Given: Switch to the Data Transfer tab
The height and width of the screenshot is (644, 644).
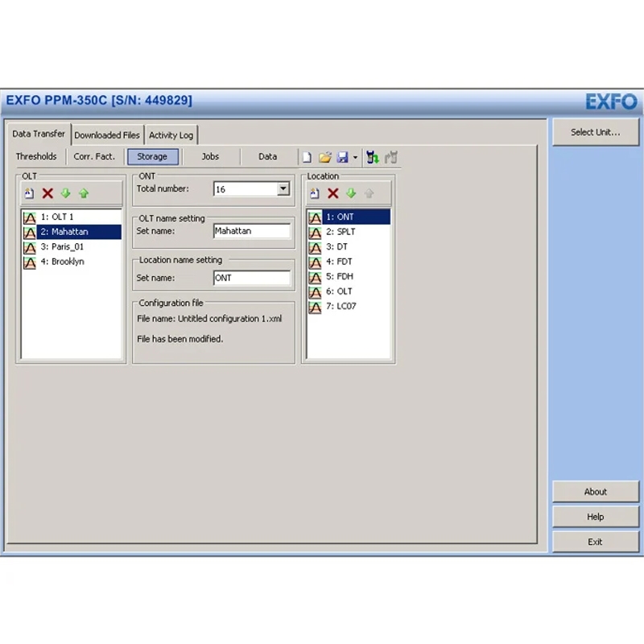Looking at the screenshot, I should pyautogui.click(x=39, y=134).
